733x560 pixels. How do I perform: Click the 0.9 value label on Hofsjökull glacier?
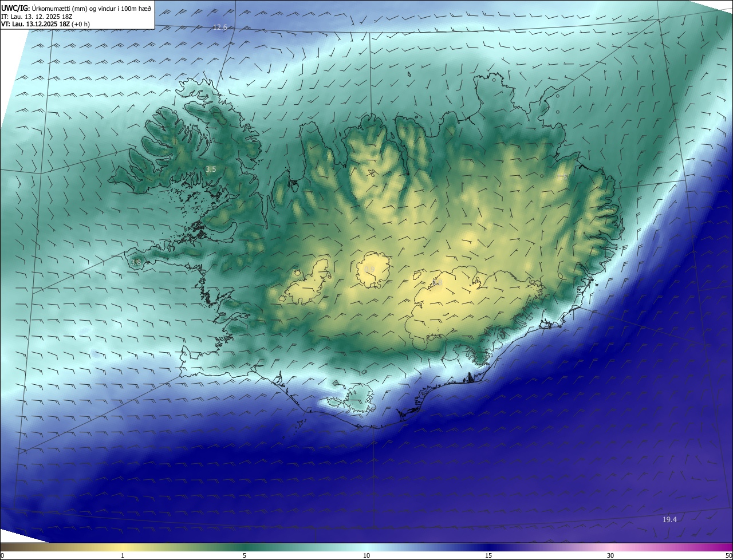(369, 269)
